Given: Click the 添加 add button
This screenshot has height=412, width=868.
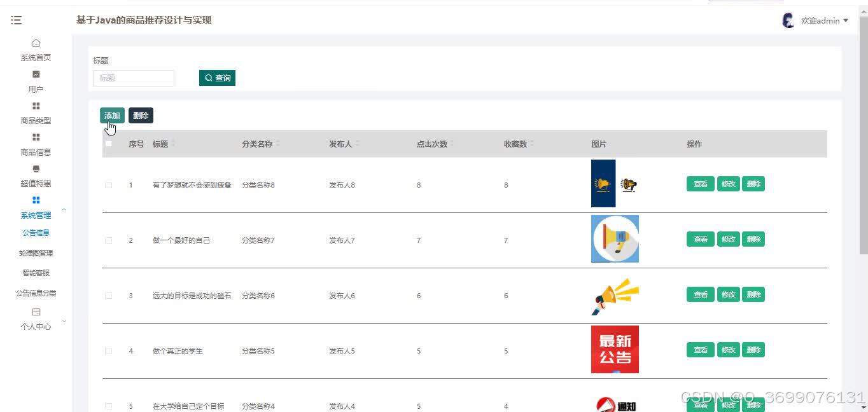Looking at the screenshot, I should point(112,115).
